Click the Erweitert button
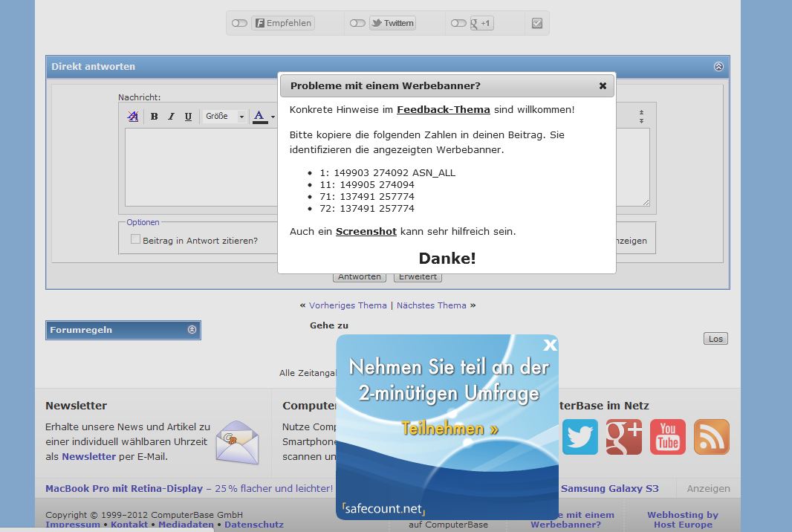Screen dimensions: 792x532 click(418, 277)
